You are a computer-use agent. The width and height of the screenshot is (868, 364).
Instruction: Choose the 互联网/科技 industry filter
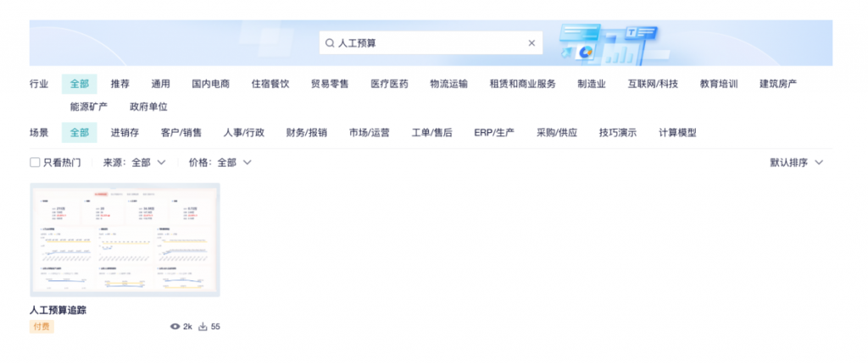pyautogui.click(x=653, y=84)
